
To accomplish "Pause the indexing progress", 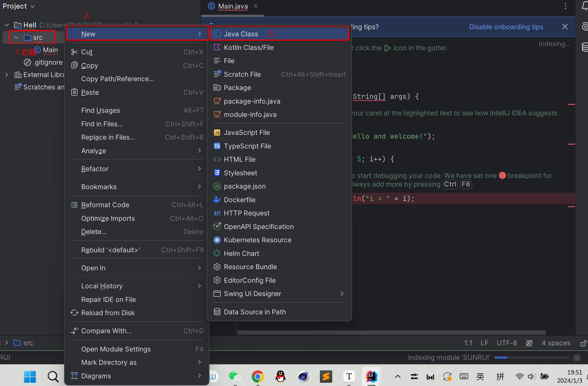I will pos(577,358).
